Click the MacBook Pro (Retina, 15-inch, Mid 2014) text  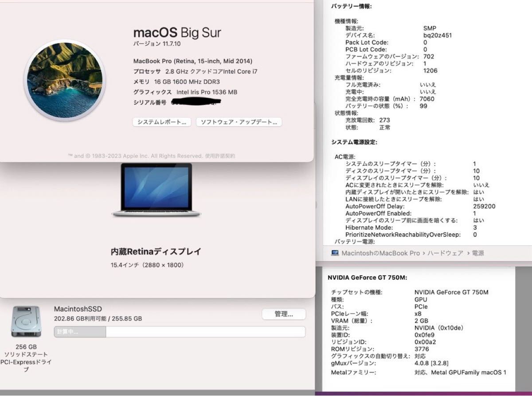pyautogui.click(x=193, y=61)
